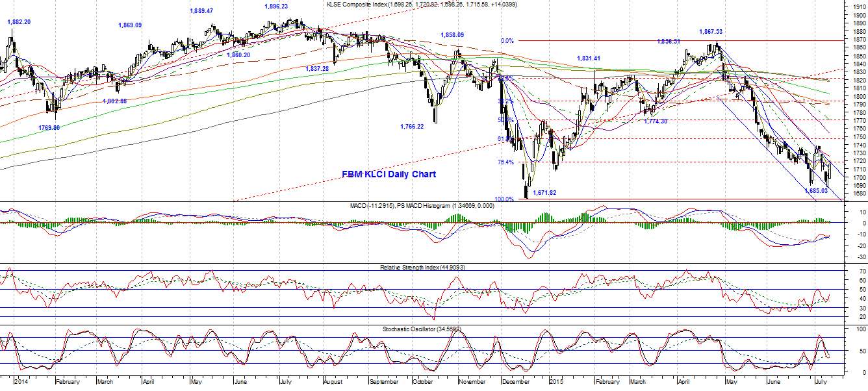
Task: Select the 1,766.22 low label
Action: pos(412,126)
